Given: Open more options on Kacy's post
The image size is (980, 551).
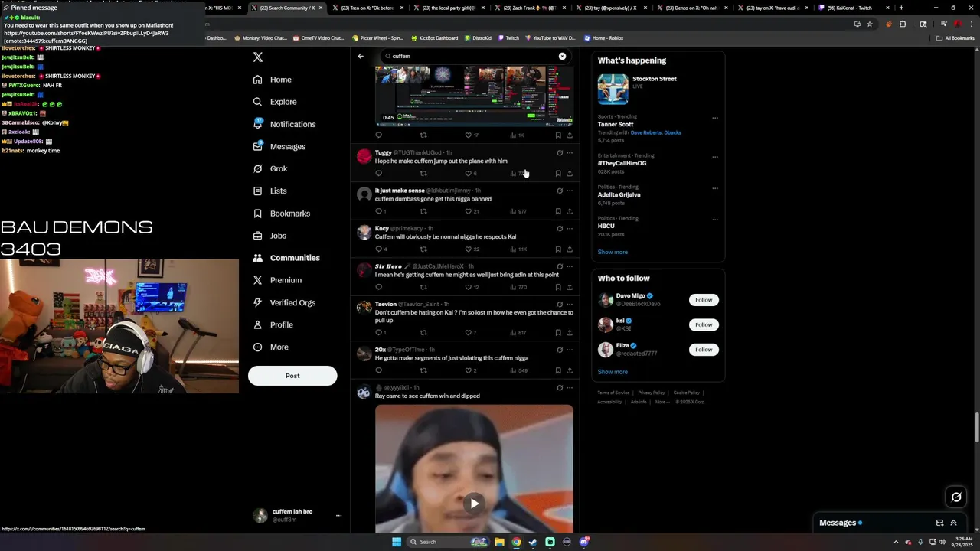Looking at the screenshot, I should pyautogui.click(x=570, y=228).
